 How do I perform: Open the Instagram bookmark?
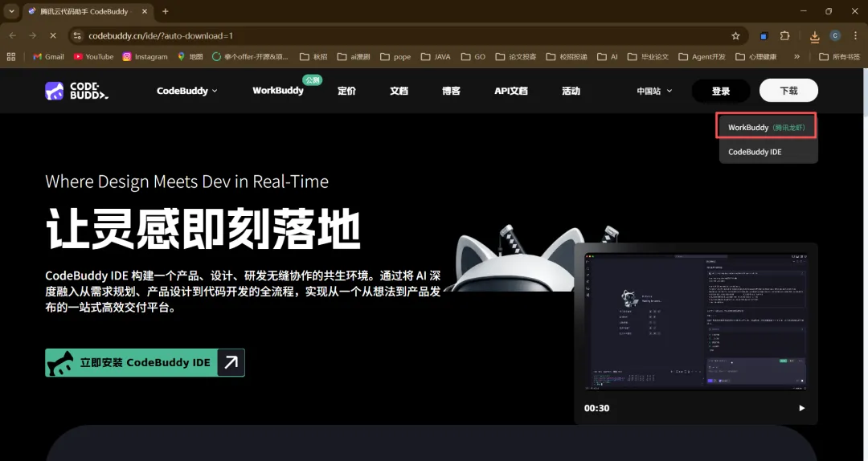click(x=145, y=56)
